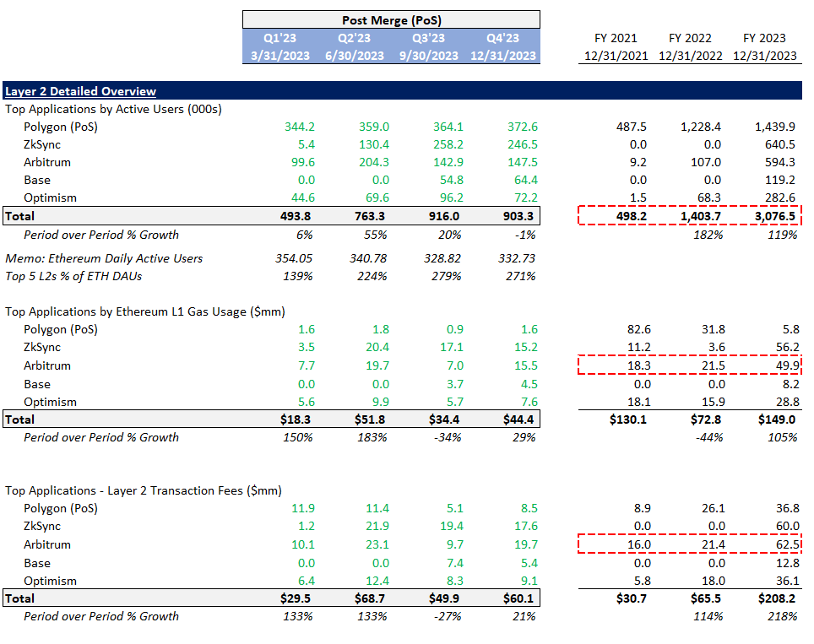814x644 pixels.
Task: Click the FY 2023 total 3,076.5
Action: coord(774,216)
